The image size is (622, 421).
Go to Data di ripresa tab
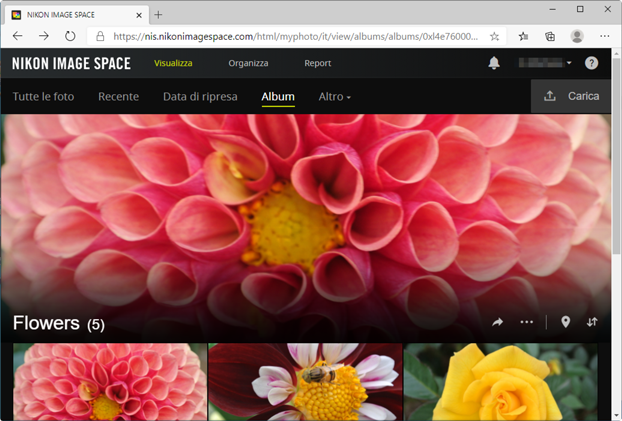tap(200, 97)
